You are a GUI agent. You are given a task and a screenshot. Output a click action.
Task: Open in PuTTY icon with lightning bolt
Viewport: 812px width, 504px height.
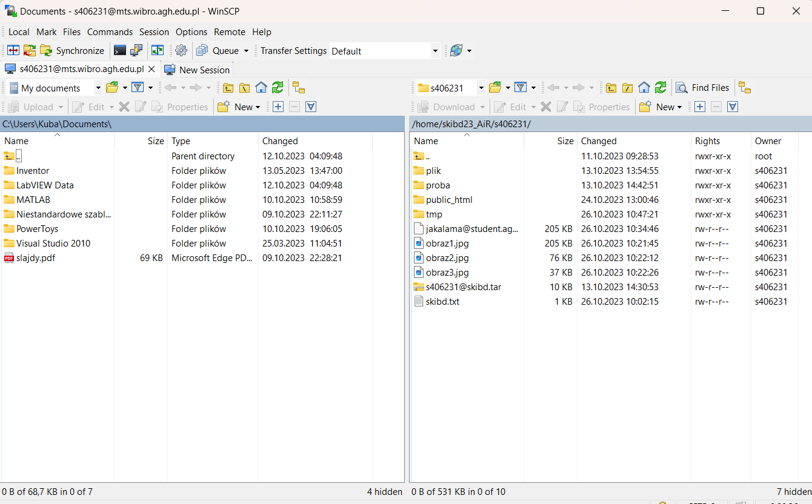click(137, 51)
